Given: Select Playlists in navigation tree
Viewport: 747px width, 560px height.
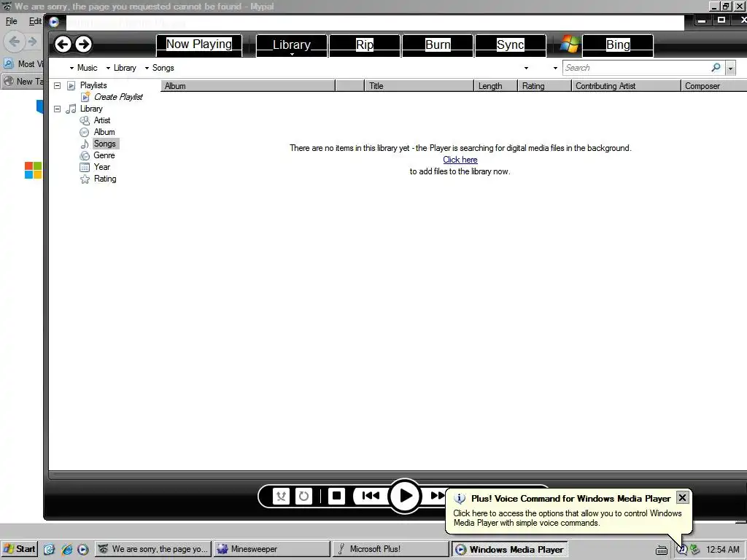Looking at the screenshot, I should [x=93, y=85].
